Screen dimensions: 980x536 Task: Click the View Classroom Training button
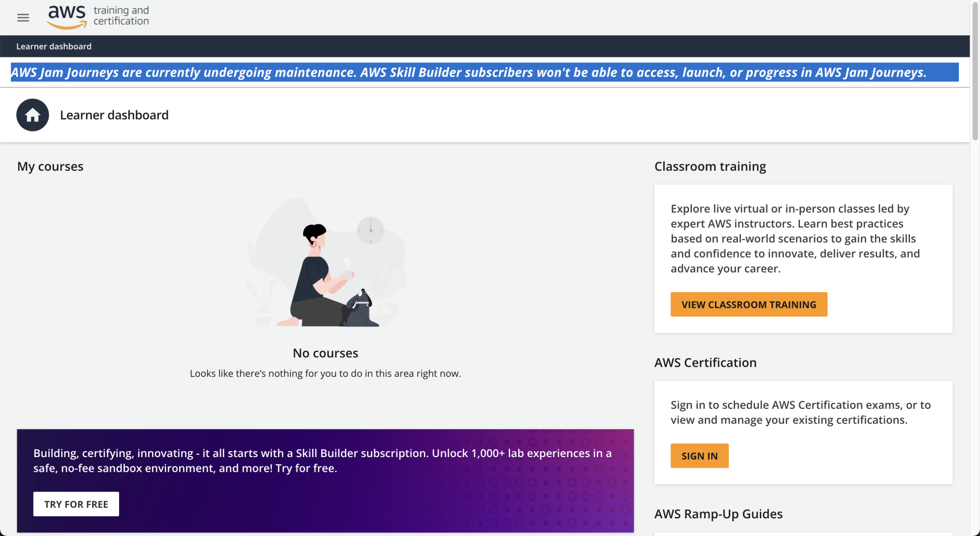[748, 304]
